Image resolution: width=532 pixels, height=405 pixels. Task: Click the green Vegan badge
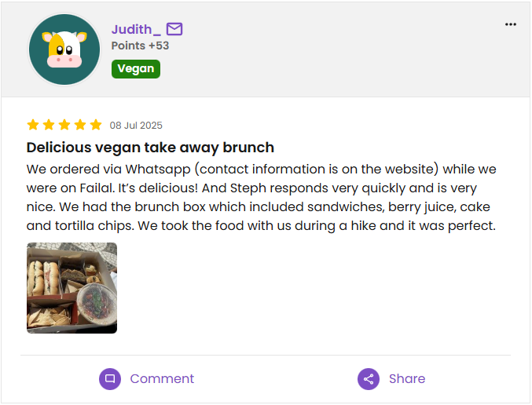point(136,68)
